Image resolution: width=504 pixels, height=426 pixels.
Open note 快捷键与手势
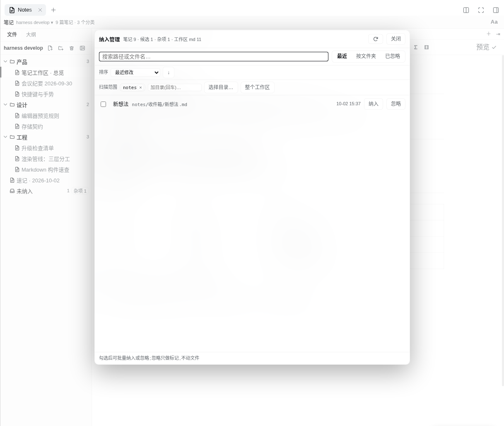point(46,94)
